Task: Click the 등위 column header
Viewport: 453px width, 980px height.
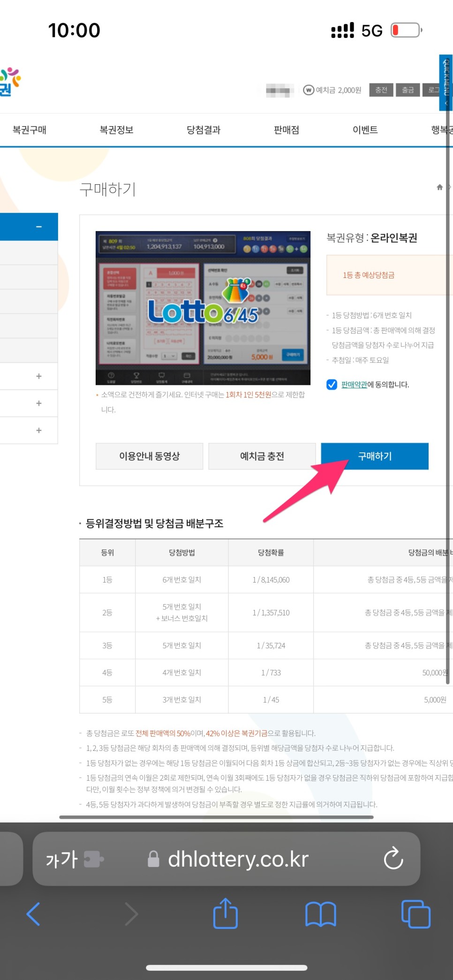Action: click(x=107, y=553)
